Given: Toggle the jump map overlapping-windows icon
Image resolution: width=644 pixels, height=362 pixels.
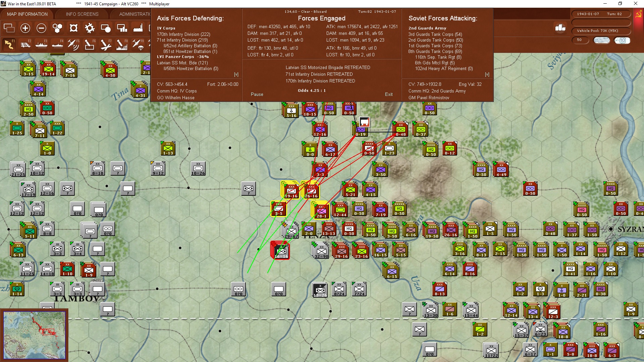Looking at the screenshot, I should point(9,28).
